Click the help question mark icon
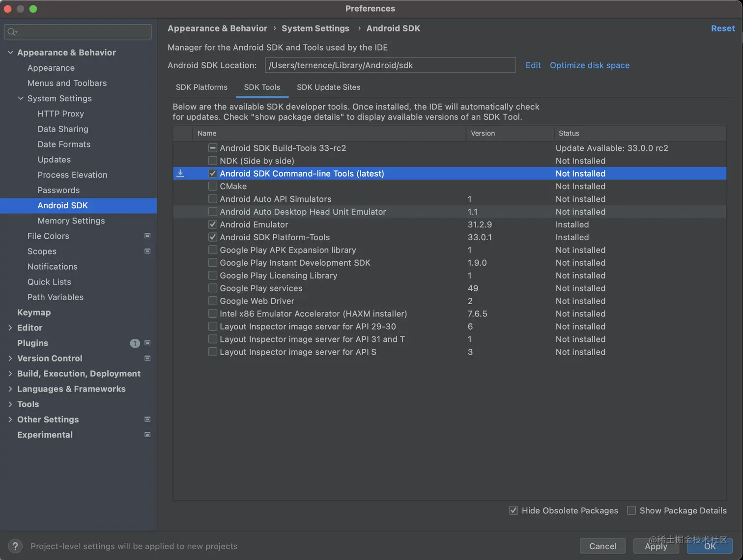Screen dimensions: 743x560 point(15,546)
